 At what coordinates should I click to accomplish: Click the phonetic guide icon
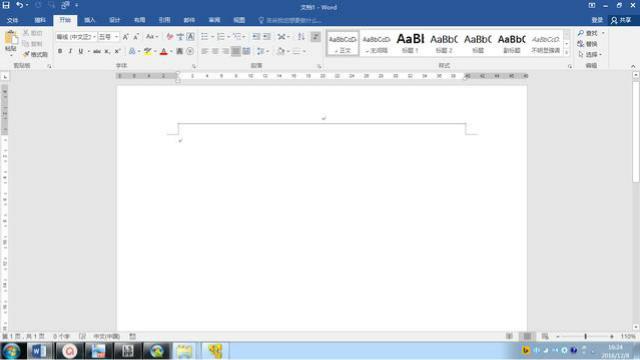point(180,37)
